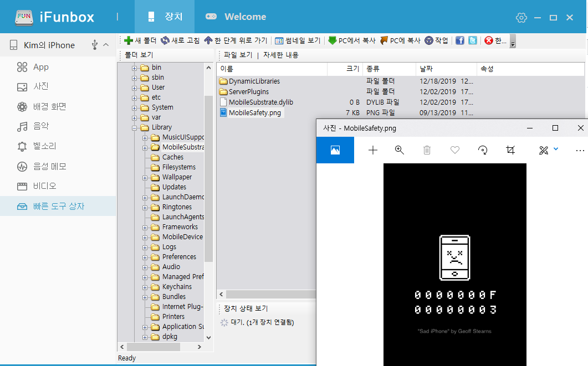Open 음악 (Music) in sidebar
This screenshot has height=366, width=588.
33,126
